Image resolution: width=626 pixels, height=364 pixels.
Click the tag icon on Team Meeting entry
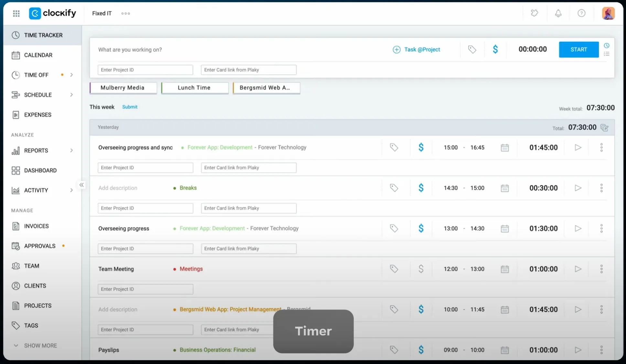(394, 269)
